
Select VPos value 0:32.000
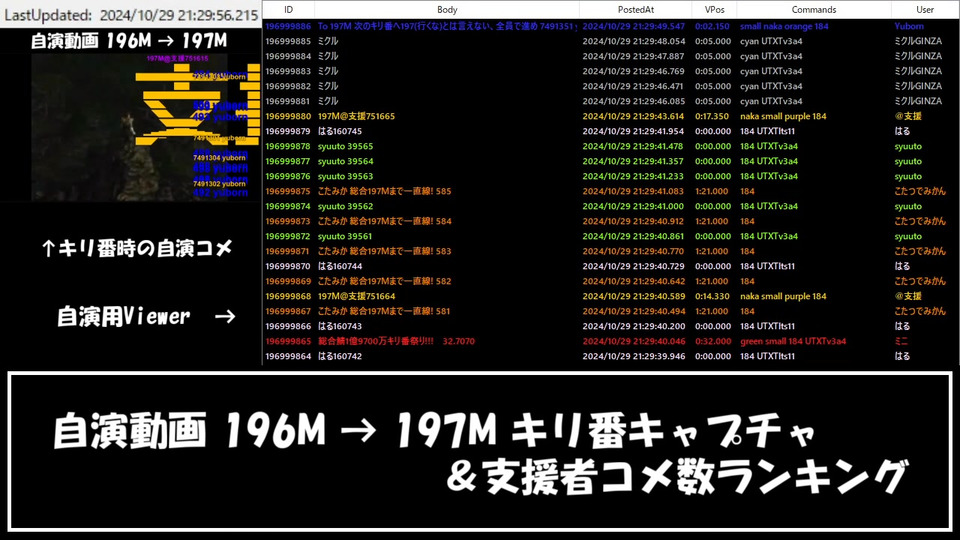click(713, 341)
